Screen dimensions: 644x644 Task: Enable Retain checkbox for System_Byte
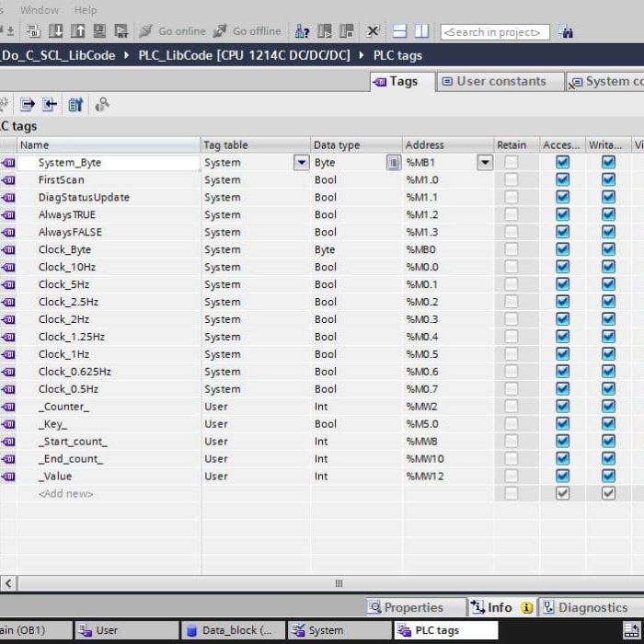[x=511, y=162]
